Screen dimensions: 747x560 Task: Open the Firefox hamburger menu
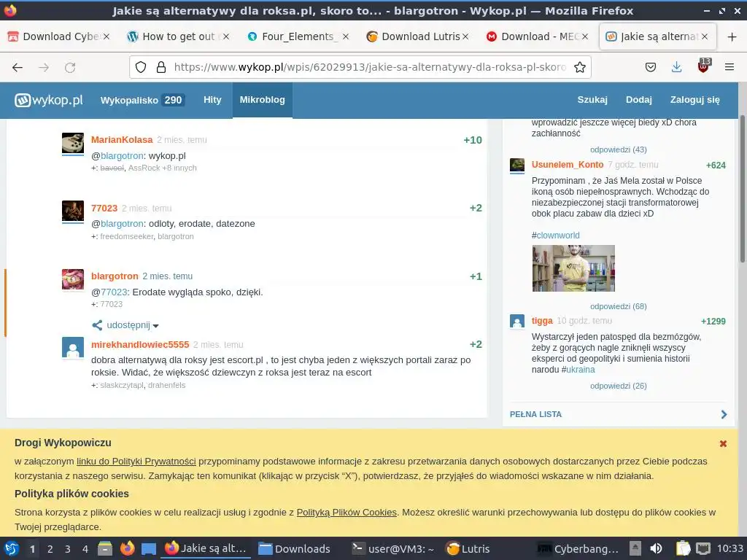[x=729, y=67]
